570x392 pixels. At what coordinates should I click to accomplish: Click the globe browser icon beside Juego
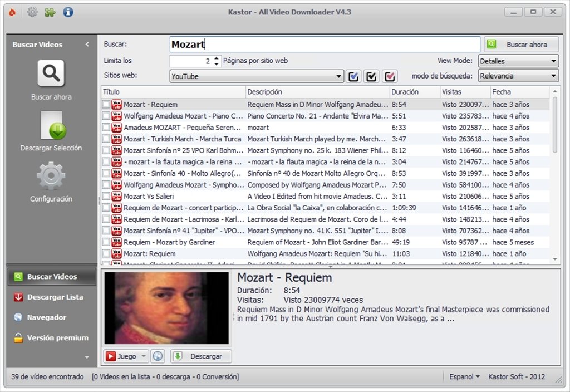158,356
